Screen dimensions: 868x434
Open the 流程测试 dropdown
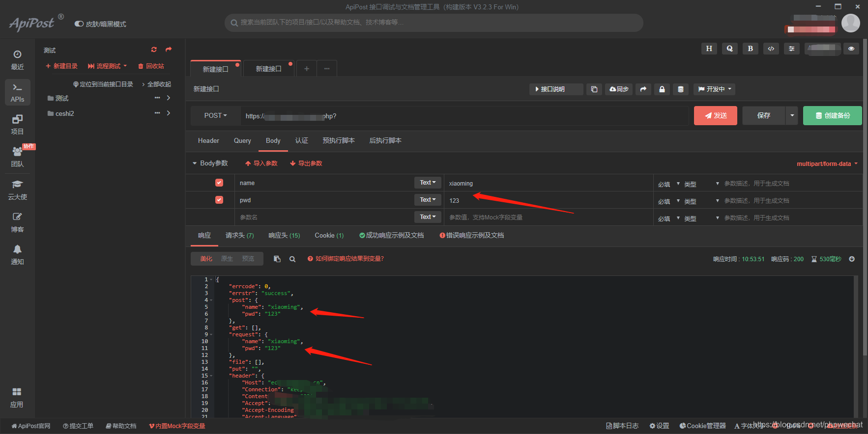(107, 66)
